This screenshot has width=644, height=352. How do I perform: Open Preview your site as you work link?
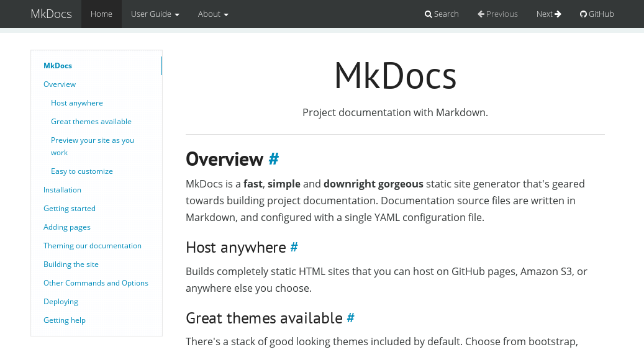pos(93,147)
